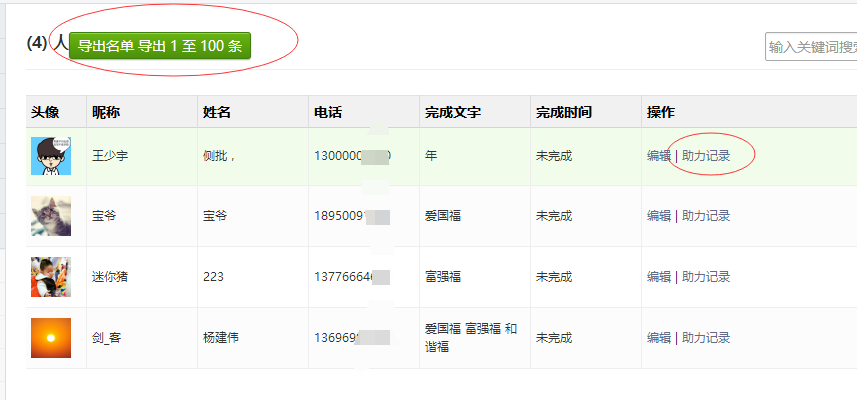Open 宝爷's cat avatar image
Image resolution: width=857 pixels, height=400 pixels.
click(x=51, y=216)
